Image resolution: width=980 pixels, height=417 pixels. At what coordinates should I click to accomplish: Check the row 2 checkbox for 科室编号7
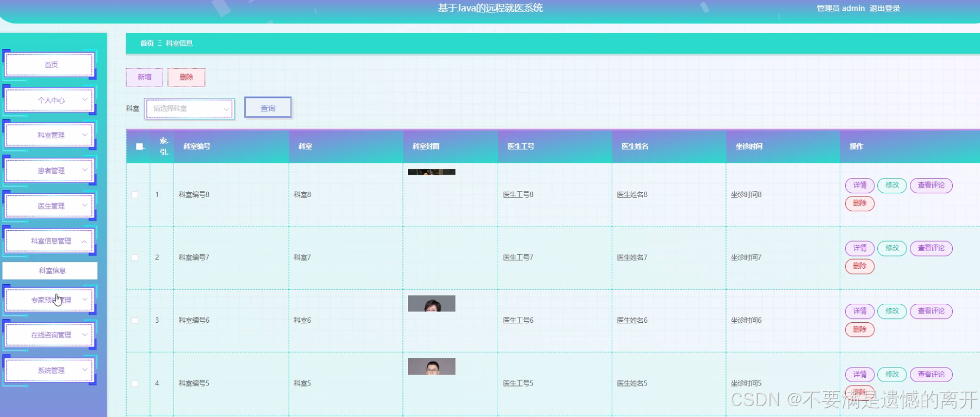coord(135,257)
